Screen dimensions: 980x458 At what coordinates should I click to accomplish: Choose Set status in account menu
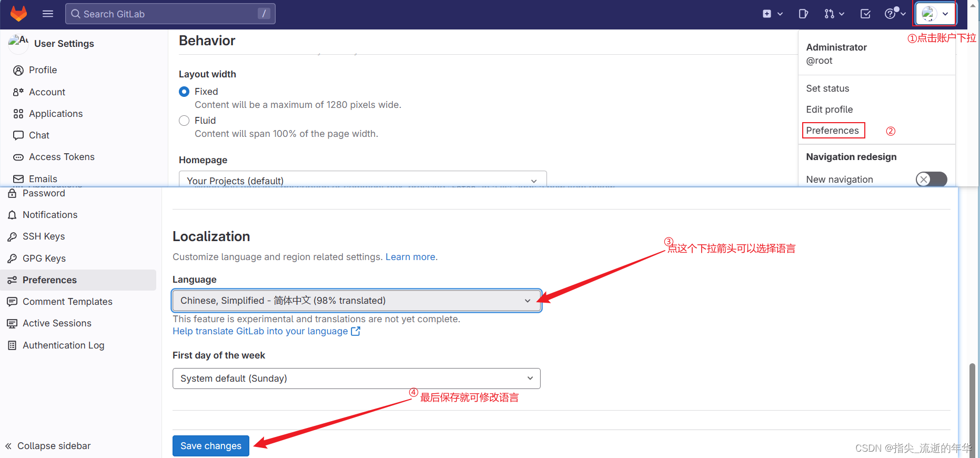point(827,88)
